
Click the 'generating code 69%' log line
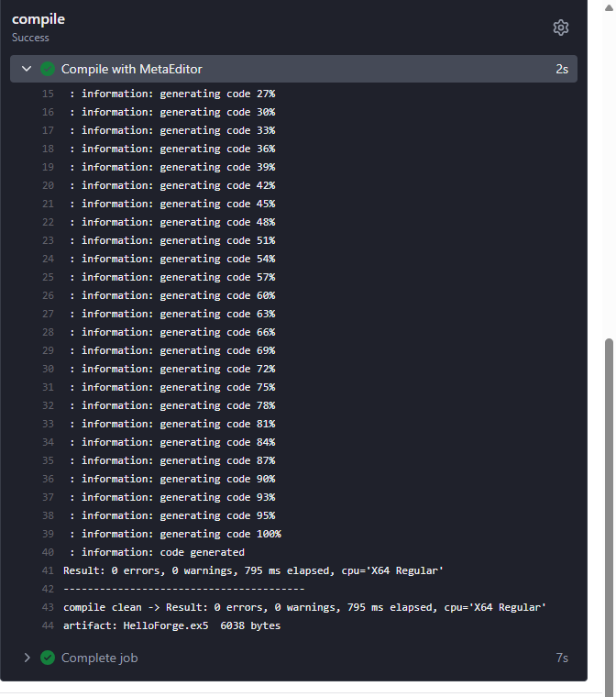(172, 350)
